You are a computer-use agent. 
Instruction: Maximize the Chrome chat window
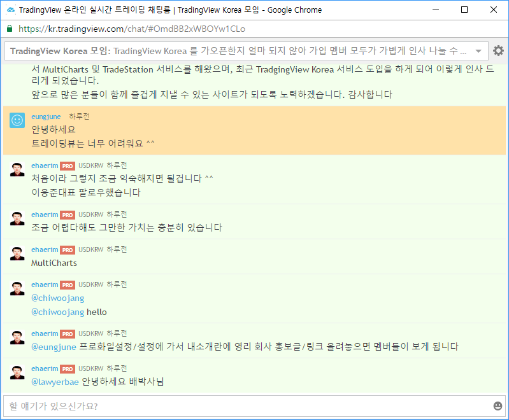pyautogui.click(x=464, y=10)
